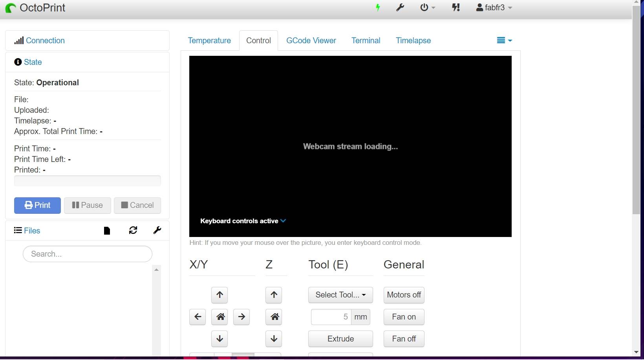This screenshot has width=644, height=360.
Task: Click the Search files field
Action: tap(88, 254)
